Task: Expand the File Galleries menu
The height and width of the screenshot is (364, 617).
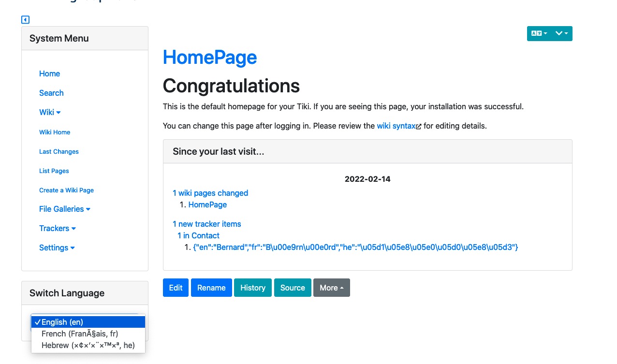Action: [65, 209]
